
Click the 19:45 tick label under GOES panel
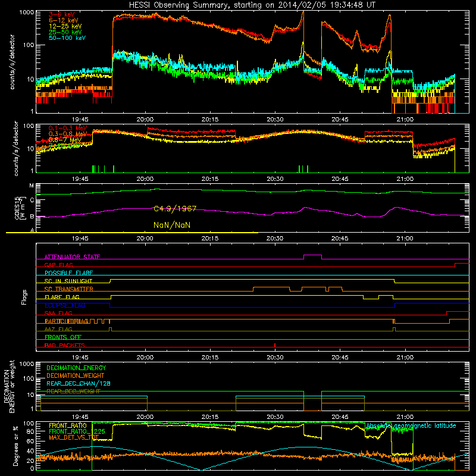(x=80, y=239)
